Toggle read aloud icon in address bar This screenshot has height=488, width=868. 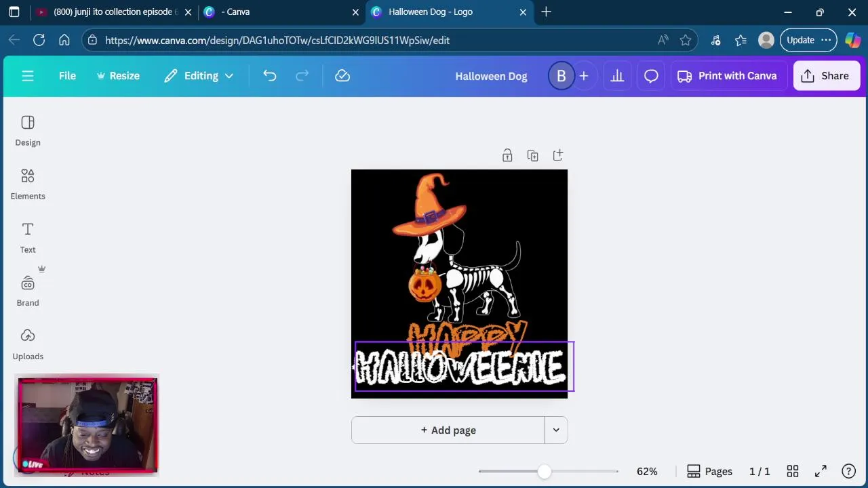663,40
